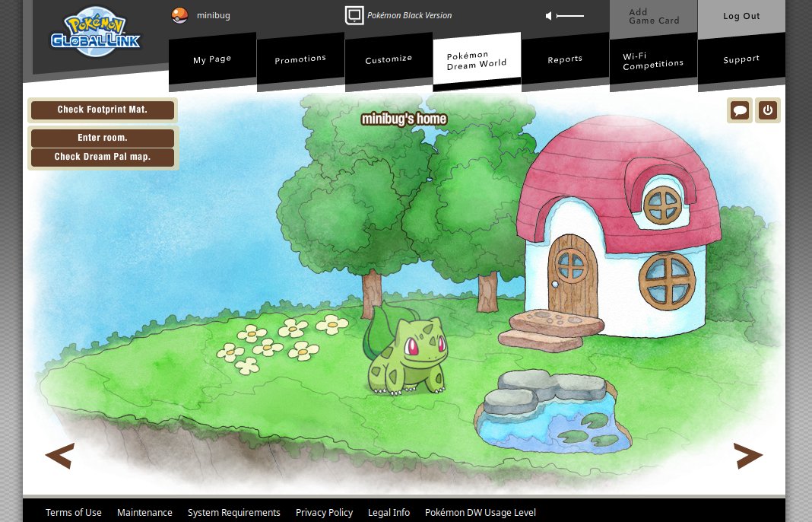Click the power button icon
The width and height of the screenshot is (812, 522).
[x=767, y=110]
